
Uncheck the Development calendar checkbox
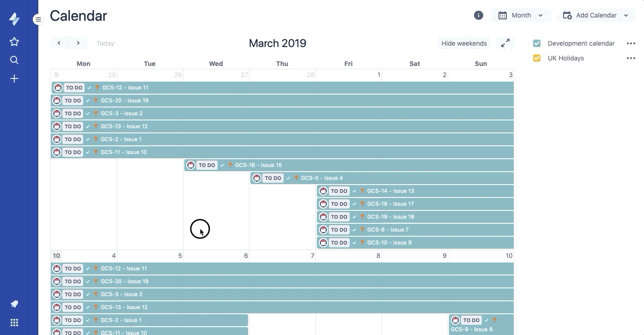coord(537,43)
